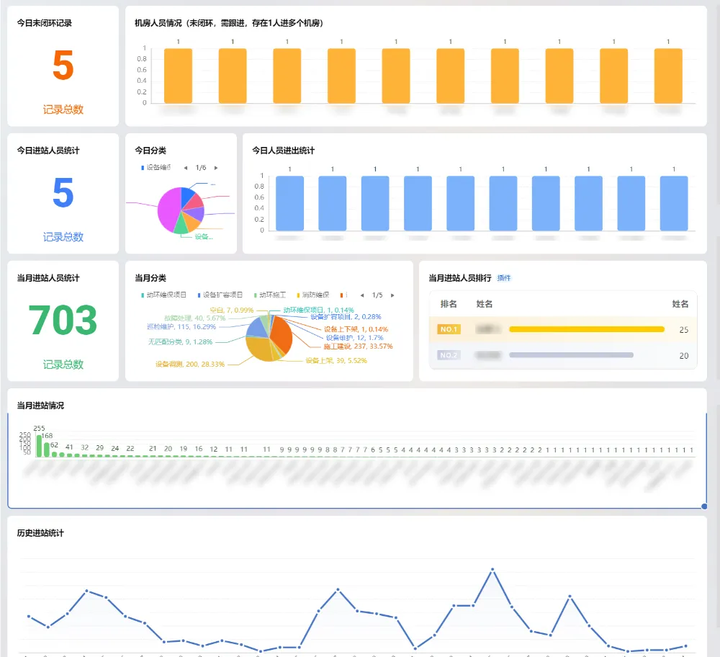Image resolution: width=720 pixels, height=657 pixels.
Task: Click the 排名 column header
Action: [x=449, y=304]
